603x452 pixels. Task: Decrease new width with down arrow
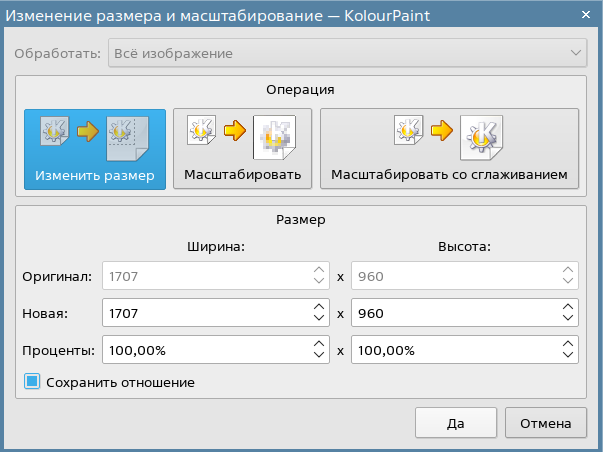pyautogui.click(x=319, y=320)
